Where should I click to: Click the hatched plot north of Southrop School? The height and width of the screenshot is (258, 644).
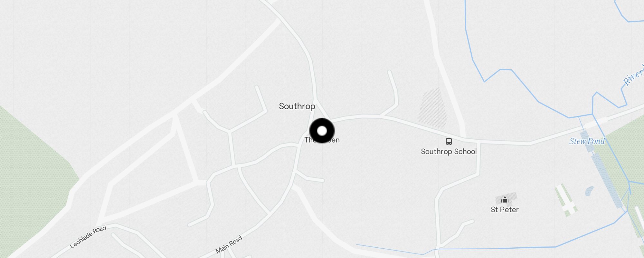point(432,108)
